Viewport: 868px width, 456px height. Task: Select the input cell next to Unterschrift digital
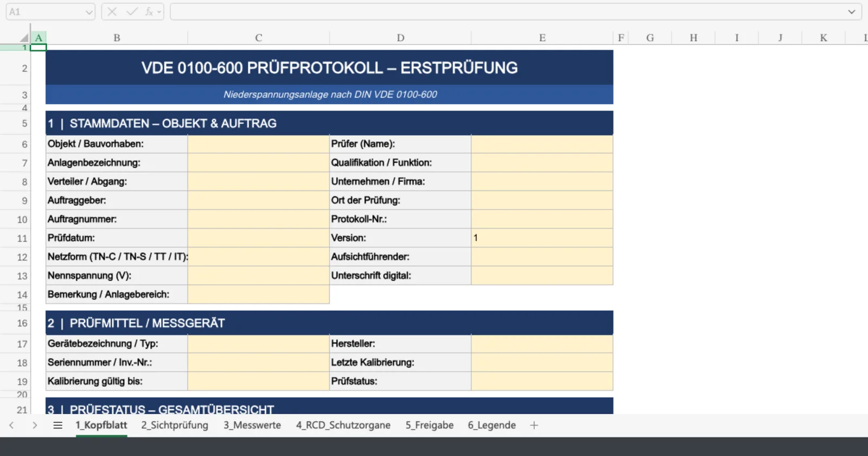542,276
